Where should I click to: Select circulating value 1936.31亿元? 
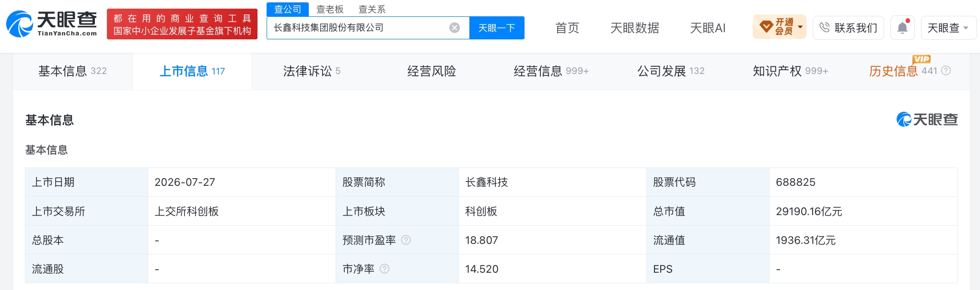[x=805, y=240]
